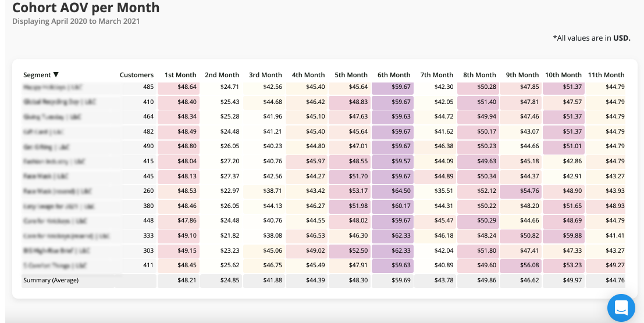Sort by the 9th Month header
This screenshot has height=323, width=644.
click(522, 75)
